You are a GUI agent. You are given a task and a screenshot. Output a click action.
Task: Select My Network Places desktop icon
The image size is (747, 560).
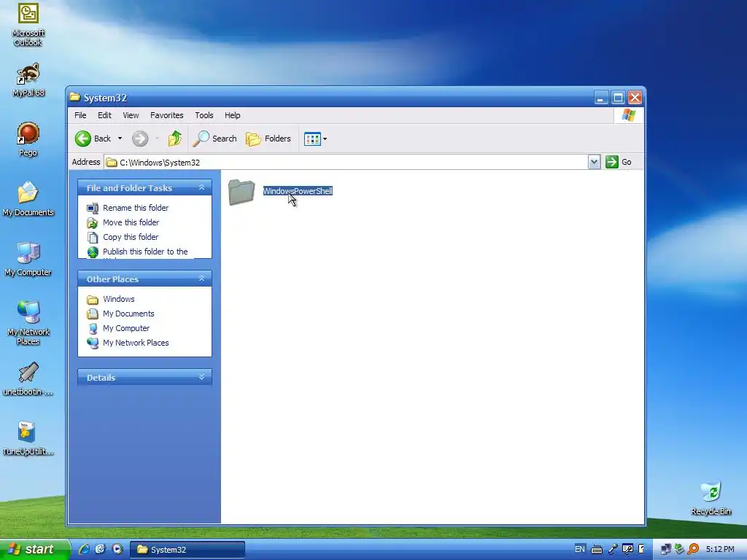28,323
